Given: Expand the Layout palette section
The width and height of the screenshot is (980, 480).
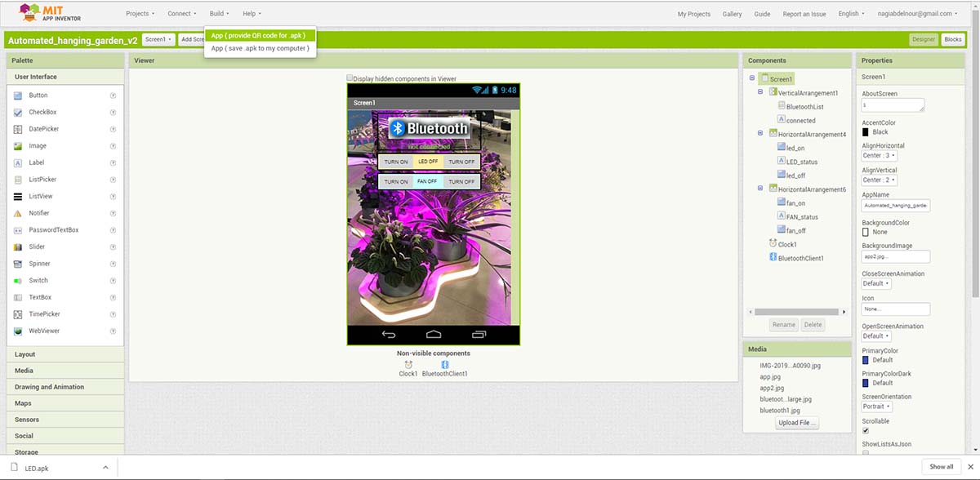Looking at the screenshot, I should click(x=65, y=354).
